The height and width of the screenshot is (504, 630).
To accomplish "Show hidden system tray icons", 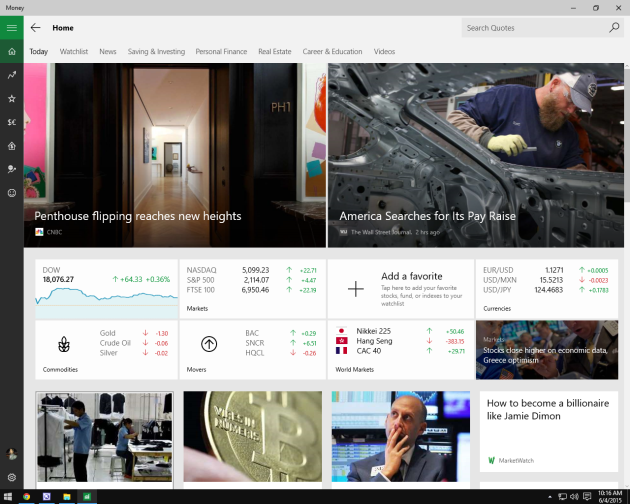I will 549,497.
